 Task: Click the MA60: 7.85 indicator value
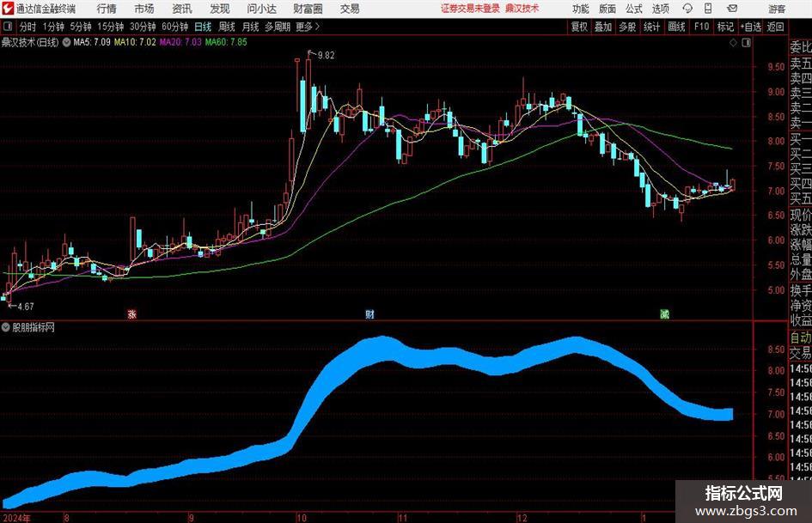(226, 42)
